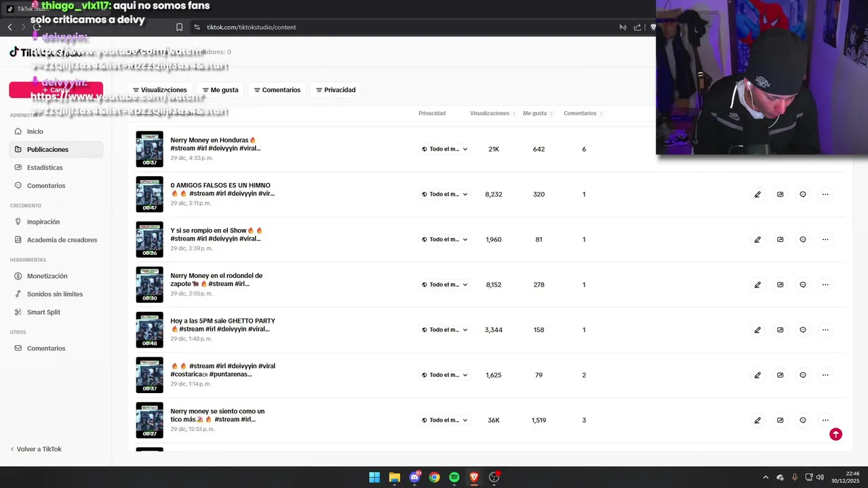This screenshot has height=488, width=868.
Task: Edit the '#costarica #puntarenas' post
Action: click(757, 375)
